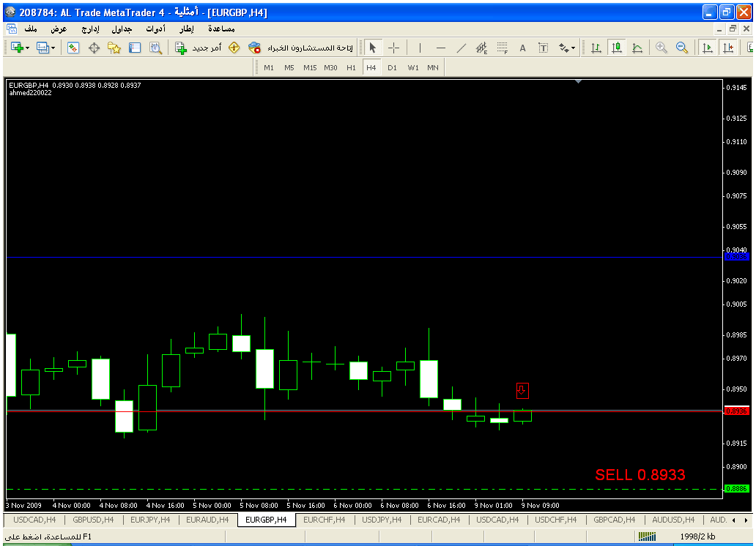
Task: Open the Market Watch window icon
Action: (73, 48)
